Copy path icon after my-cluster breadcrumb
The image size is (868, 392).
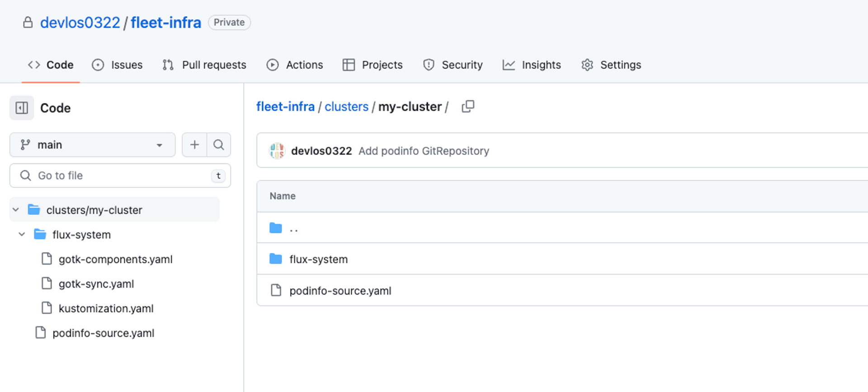coord(468,107)
